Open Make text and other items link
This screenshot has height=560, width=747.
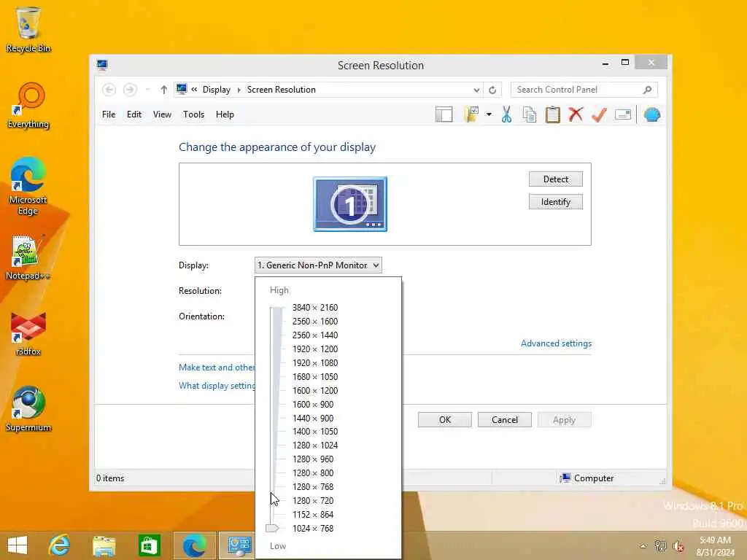(217, 367)
